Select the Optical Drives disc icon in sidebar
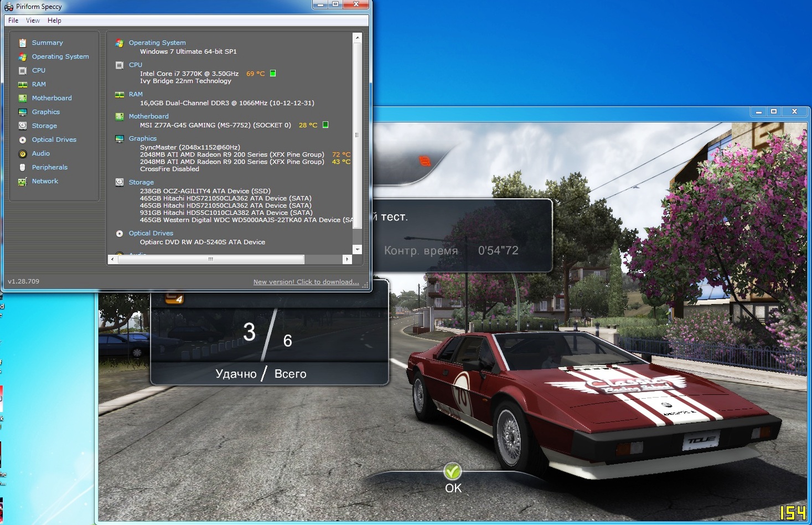The image size is (812, 525). tap(23, 140)
